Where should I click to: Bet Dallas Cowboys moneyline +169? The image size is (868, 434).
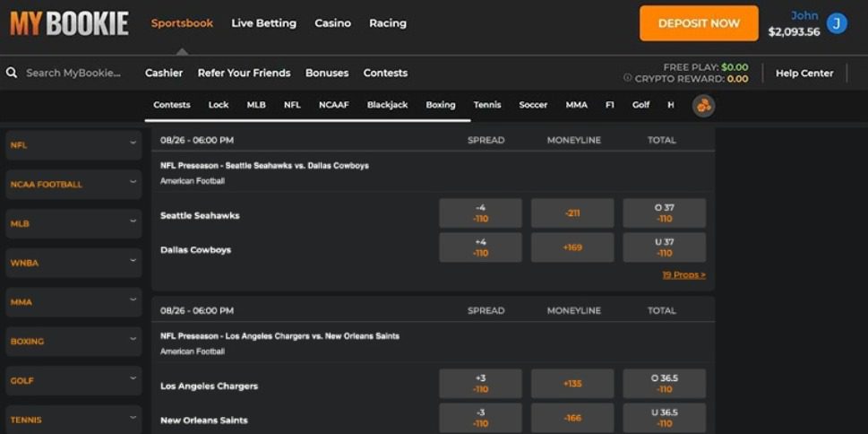coord(572,247)
